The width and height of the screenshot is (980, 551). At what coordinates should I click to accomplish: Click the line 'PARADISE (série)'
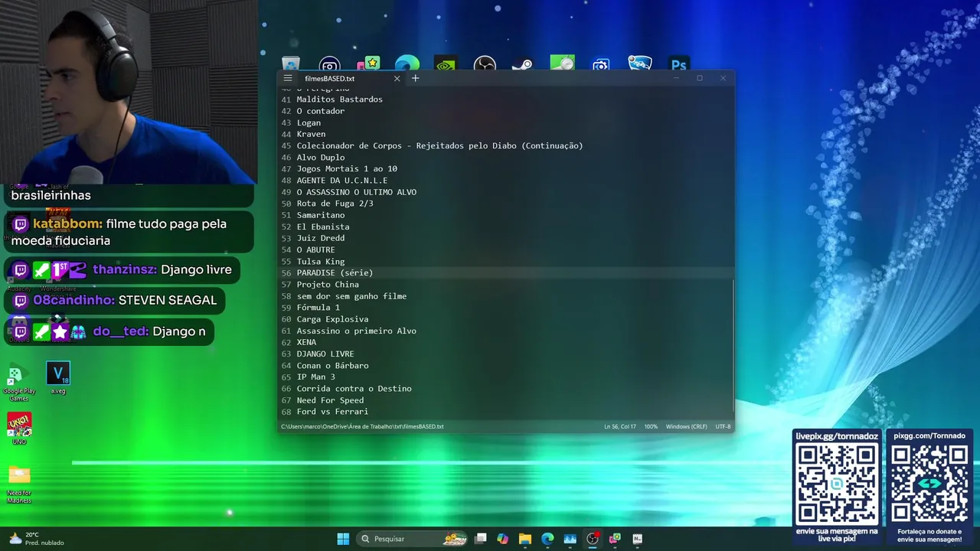[335, 273]
